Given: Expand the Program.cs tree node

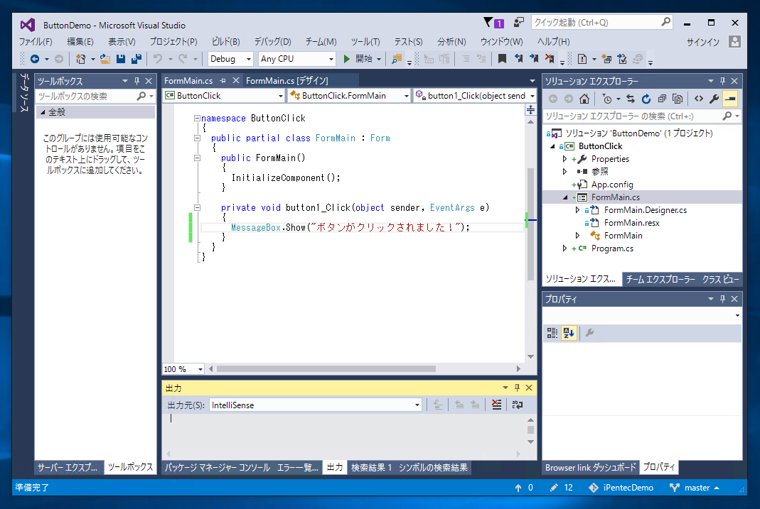Looking at the screenshot, I should click(565, 249).
